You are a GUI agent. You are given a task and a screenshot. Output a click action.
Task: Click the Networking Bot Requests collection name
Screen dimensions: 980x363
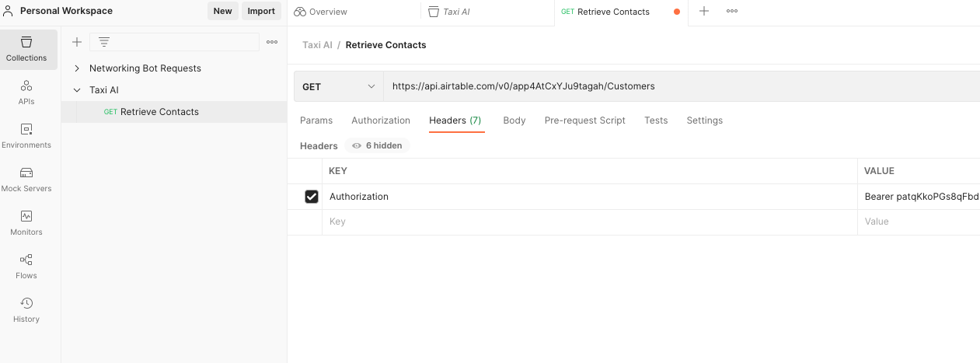145,68
